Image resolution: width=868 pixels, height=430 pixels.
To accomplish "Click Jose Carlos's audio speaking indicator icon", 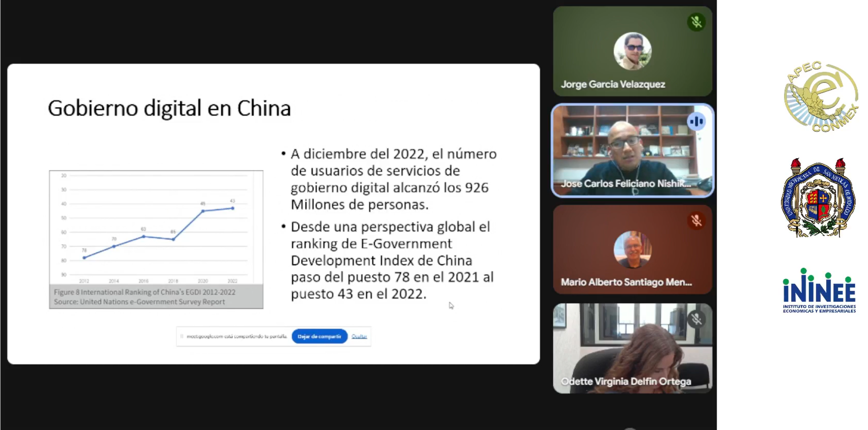I will pyautogui.click(x=696, y=121).
